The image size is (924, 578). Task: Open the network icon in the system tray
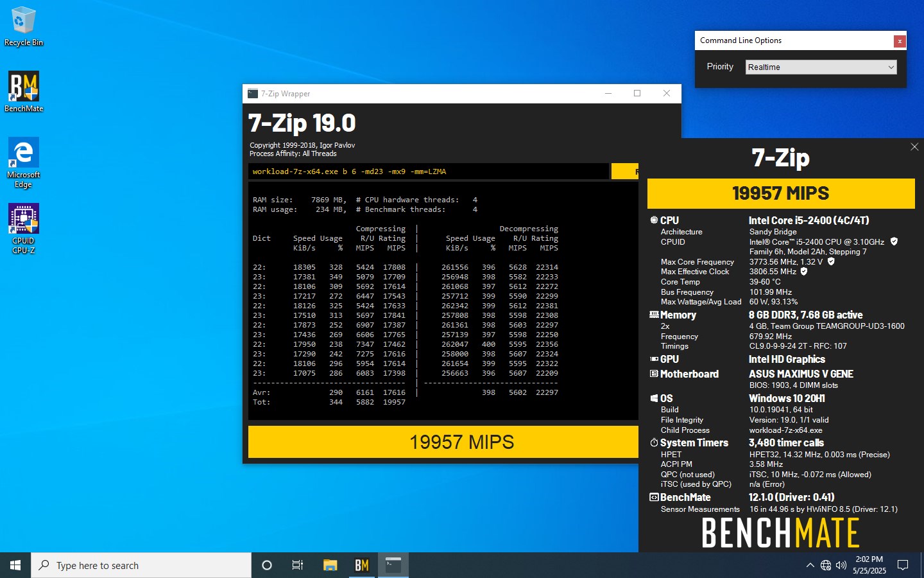tap(826, 565)
